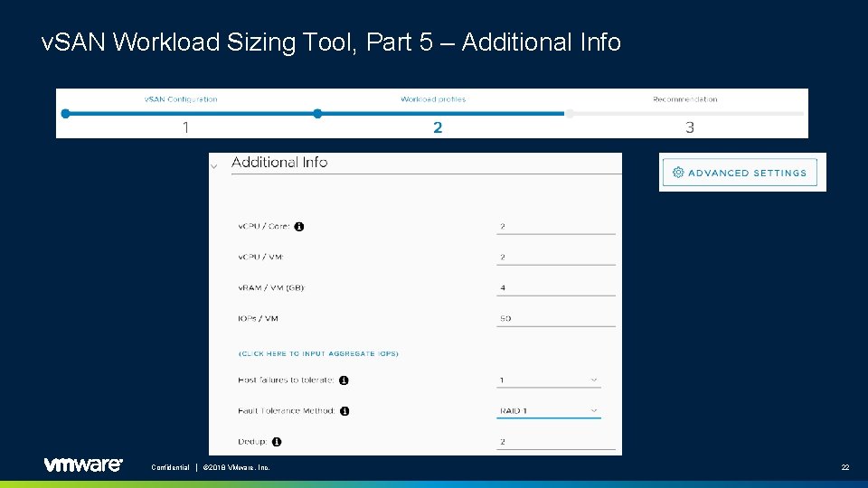Click the vmware logo

[x=83, y=465]
